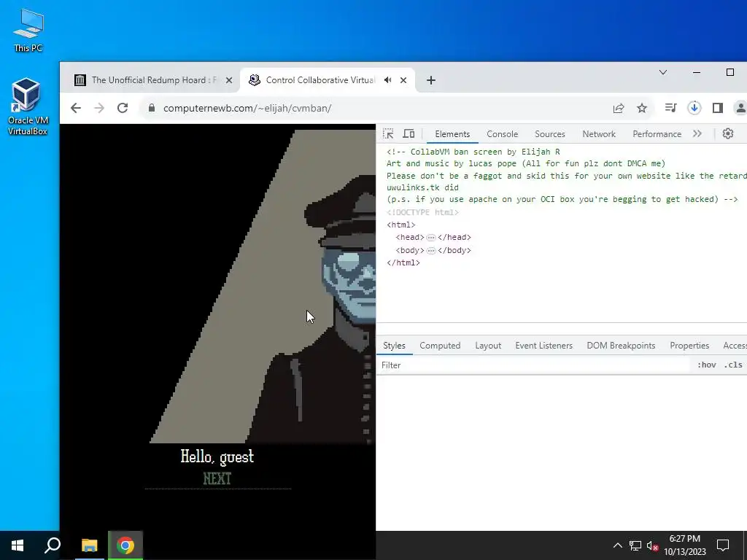
Task: Open the DevTools Sources tab
Action: click(550, 134)
